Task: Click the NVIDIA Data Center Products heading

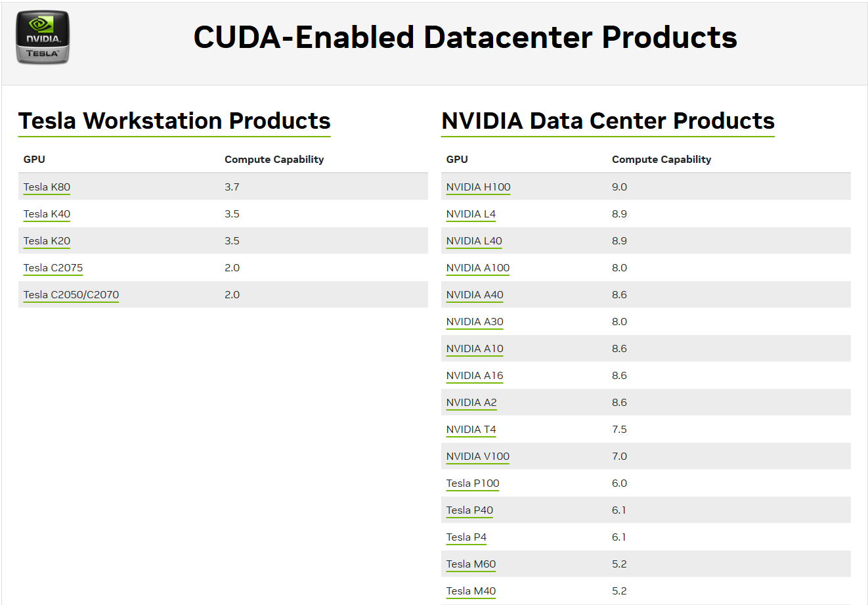Action: pyautogui.click(x=607, y=121)
